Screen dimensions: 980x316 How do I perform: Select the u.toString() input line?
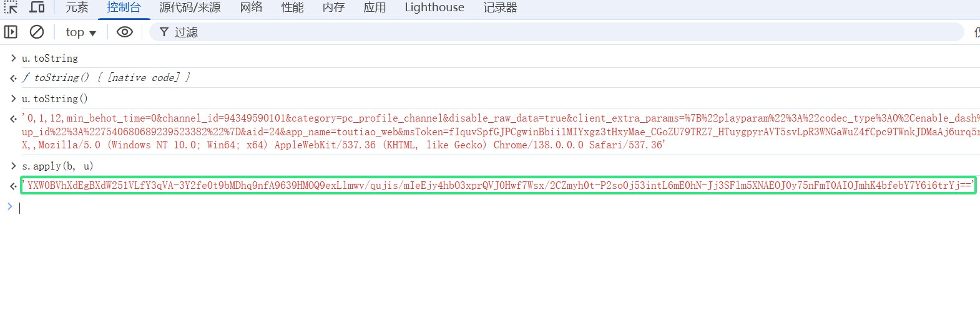(x=55, y=98)
